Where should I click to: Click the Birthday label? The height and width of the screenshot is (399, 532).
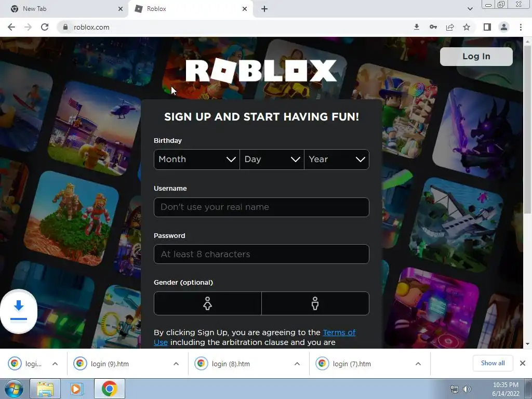tap(168, 140)
